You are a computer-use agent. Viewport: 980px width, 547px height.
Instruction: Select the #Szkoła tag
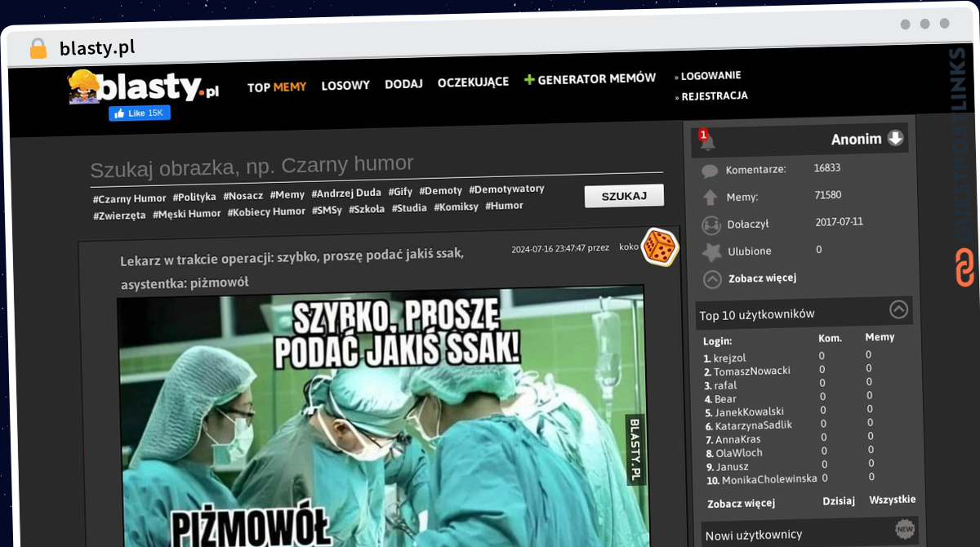pos(367,210)
